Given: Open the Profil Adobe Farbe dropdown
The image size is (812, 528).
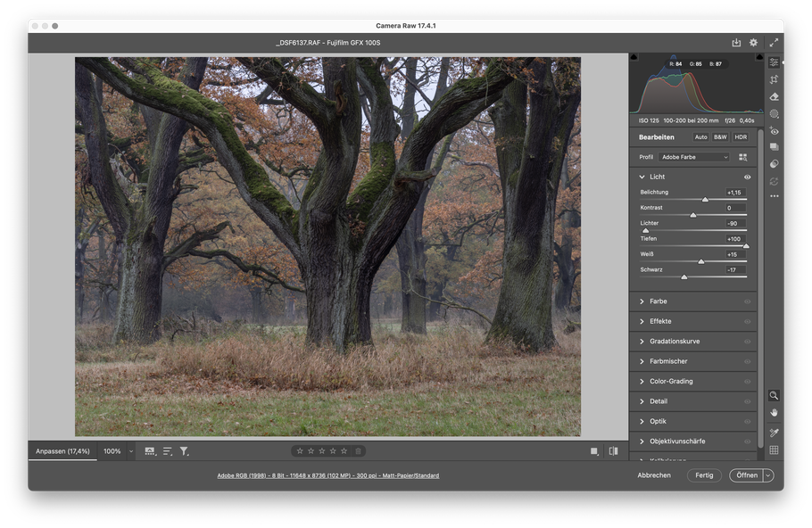Looking at the screenshot, I should (x=694, y=157).
